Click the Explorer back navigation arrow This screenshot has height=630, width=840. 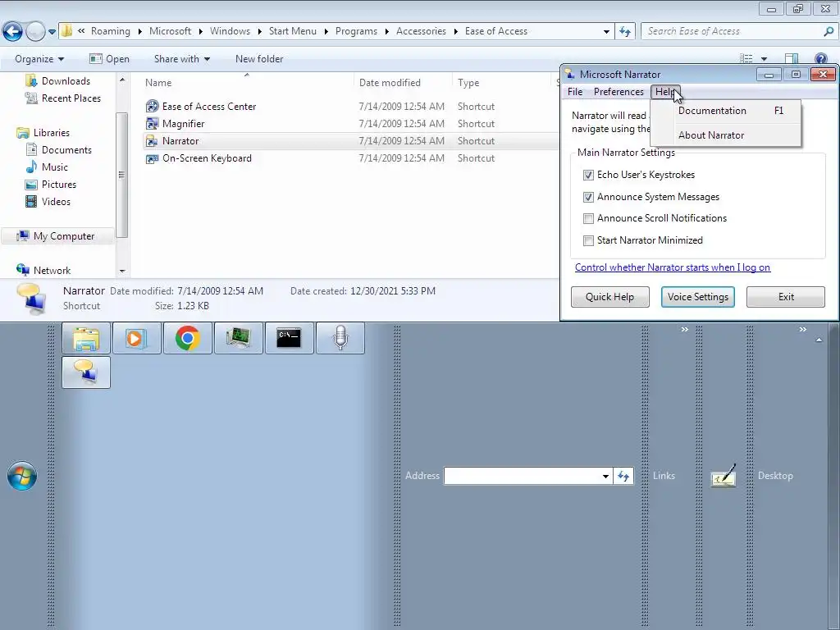tap(13, 32)
